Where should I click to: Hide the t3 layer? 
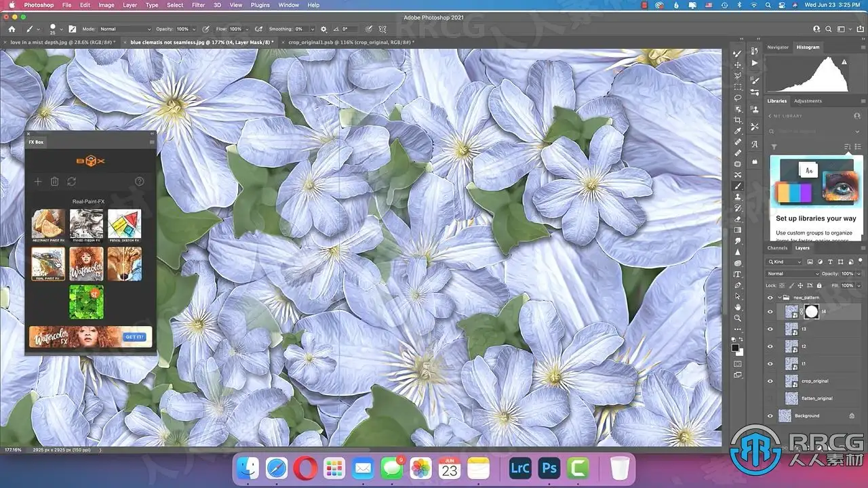point(770,329)
